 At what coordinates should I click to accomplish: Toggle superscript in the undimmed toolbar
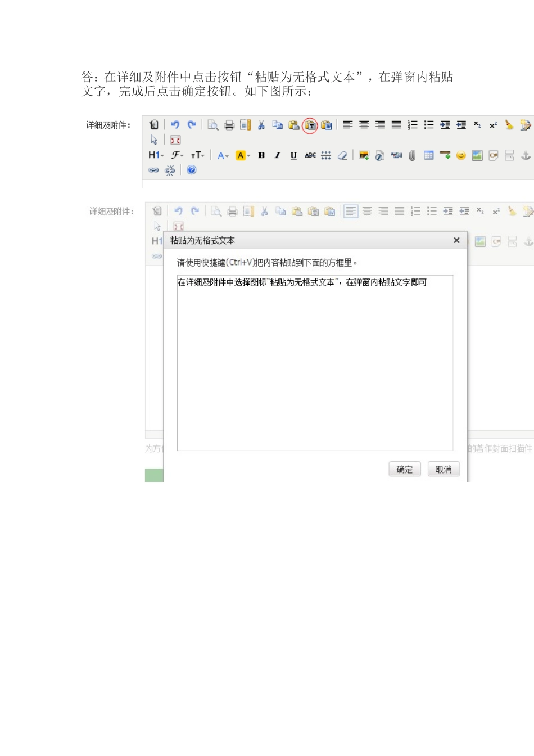494,125
